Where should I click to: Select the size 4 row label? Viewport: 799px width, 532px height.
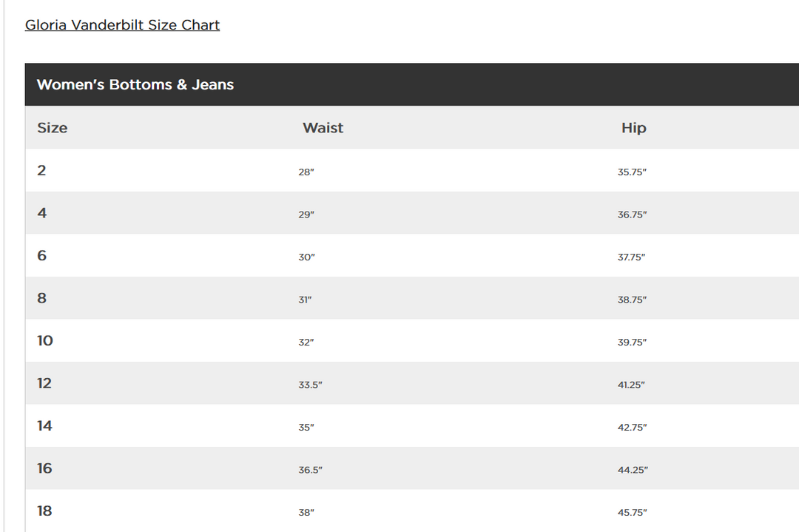pos(42,213)
